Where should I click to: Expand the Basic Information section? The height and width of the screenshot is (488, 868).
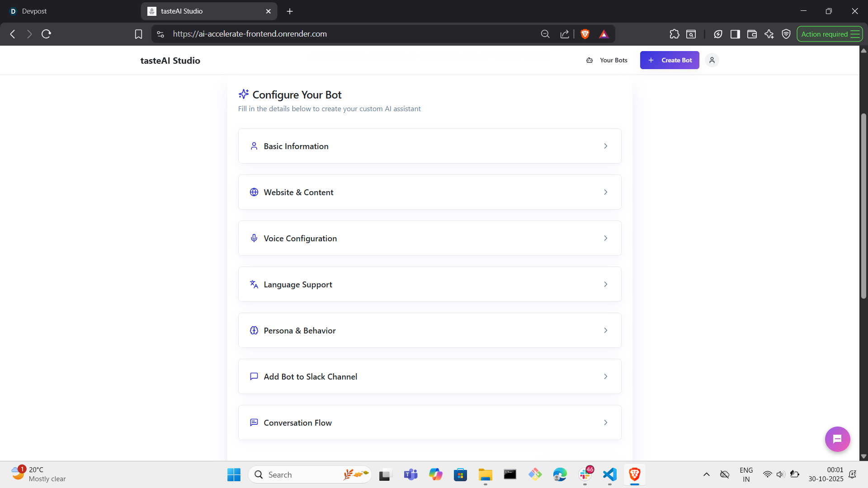(429, 146)
